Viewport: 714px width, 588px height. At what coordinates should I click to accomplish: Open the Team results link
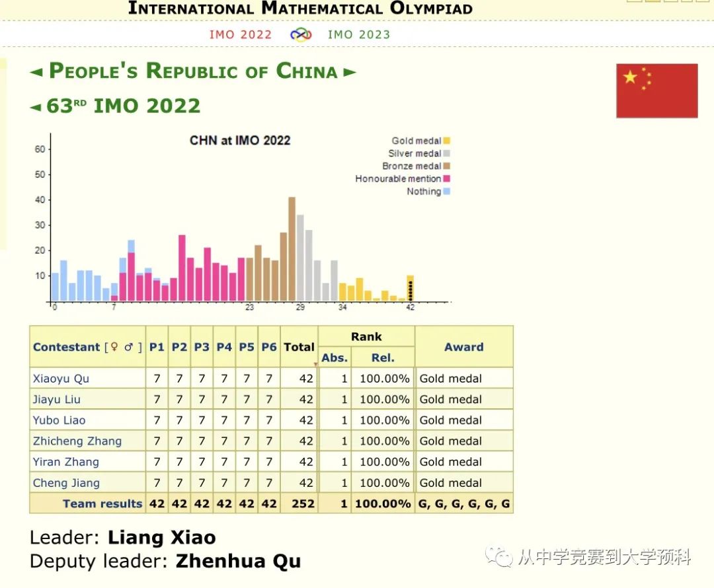(x=102, y=504)
